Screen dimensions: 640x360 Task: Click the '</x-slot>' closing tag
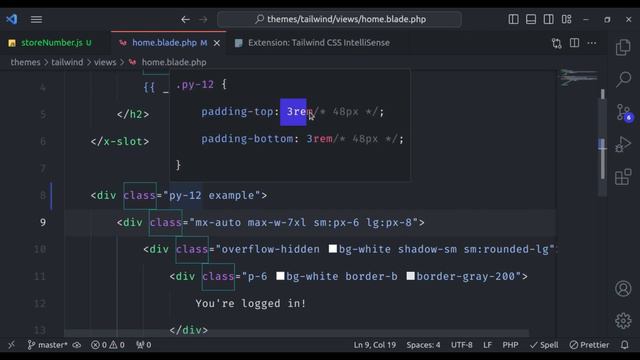tap(120, 141)
